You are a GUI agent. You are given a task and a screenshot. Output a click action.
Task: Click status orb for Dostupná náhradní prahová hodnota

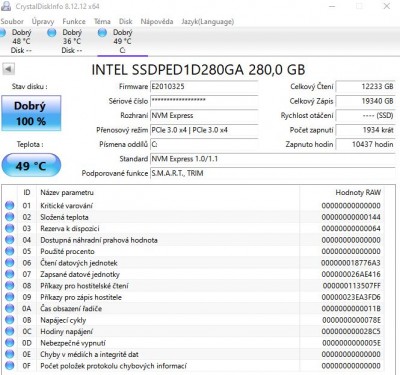click(x=10, y=240)
